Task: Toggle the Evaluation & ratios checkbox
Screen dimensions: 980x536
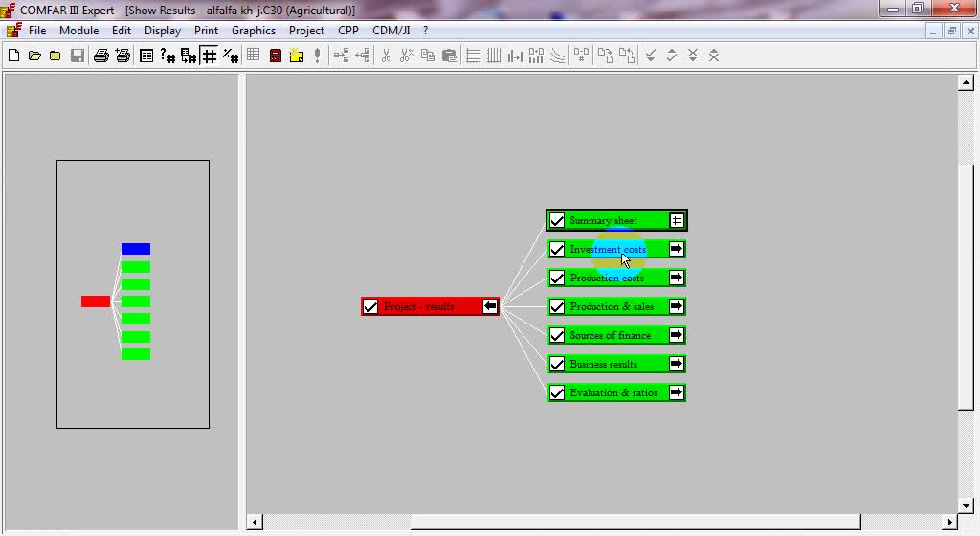Action: [x=557, y=393]
